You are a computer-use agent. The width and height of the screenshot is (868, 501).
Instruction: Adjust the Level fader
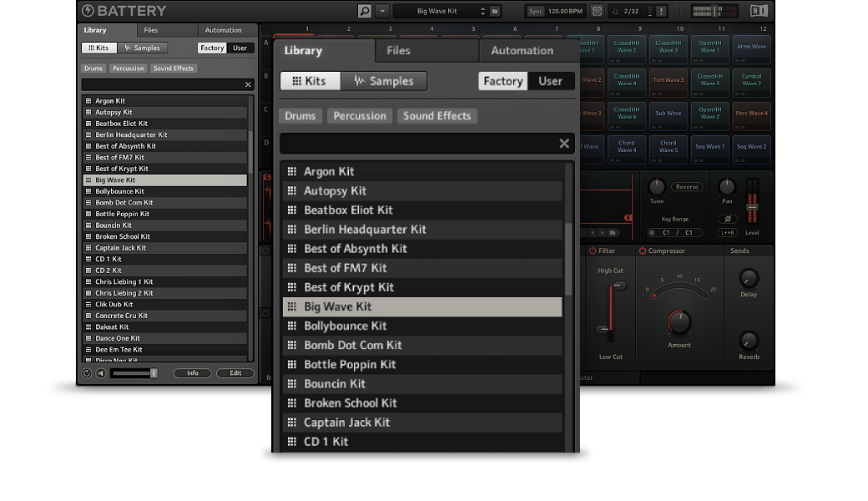point(752,206)
